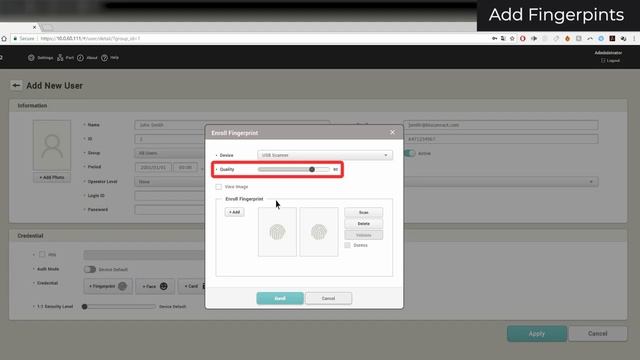
Task: Click the greyed button below Delete
Action: pyautogui.click(x=363, y=235)
